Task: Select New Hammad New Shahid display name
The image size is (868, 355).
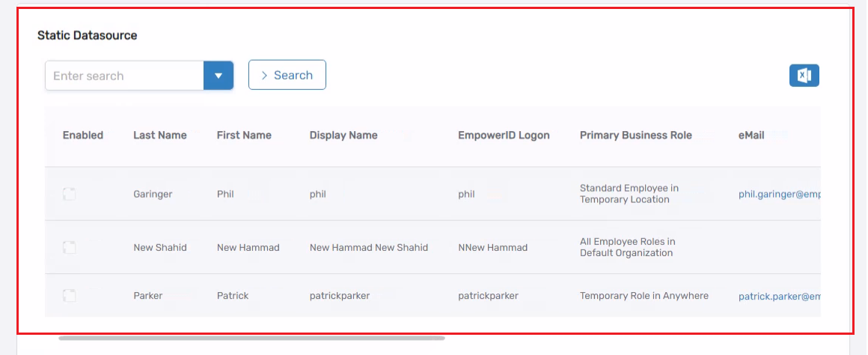Action: click(369, 248)
